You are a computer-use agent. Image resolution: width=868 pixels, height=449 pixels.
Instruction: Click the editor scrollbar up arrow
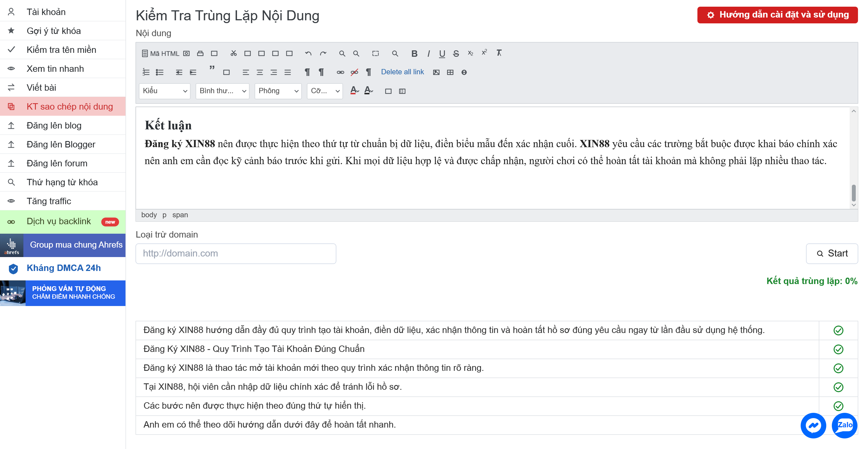pos(854,111)
